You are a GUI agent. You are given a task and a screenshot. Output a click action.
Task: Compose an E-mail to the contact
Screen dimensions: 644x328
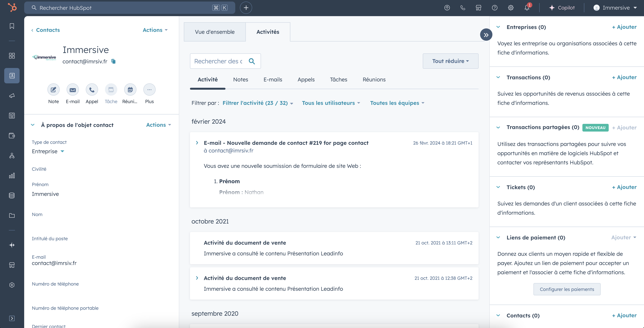73,89
